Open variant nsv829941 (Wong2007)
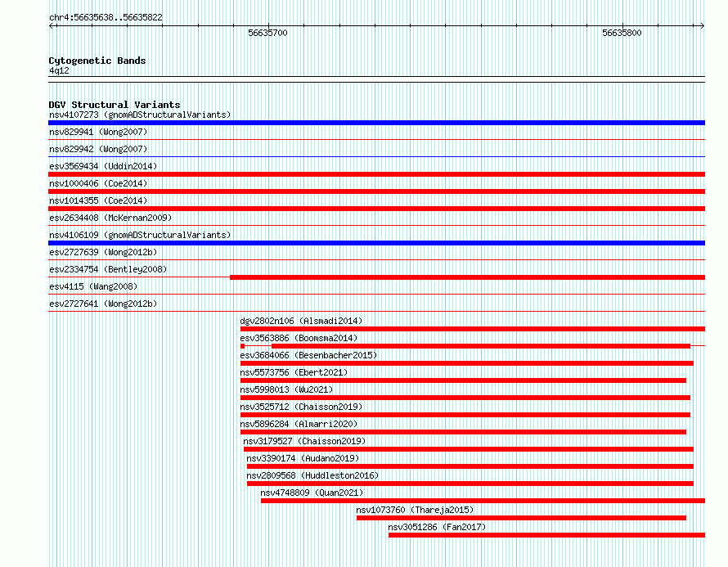 point(98,132)
